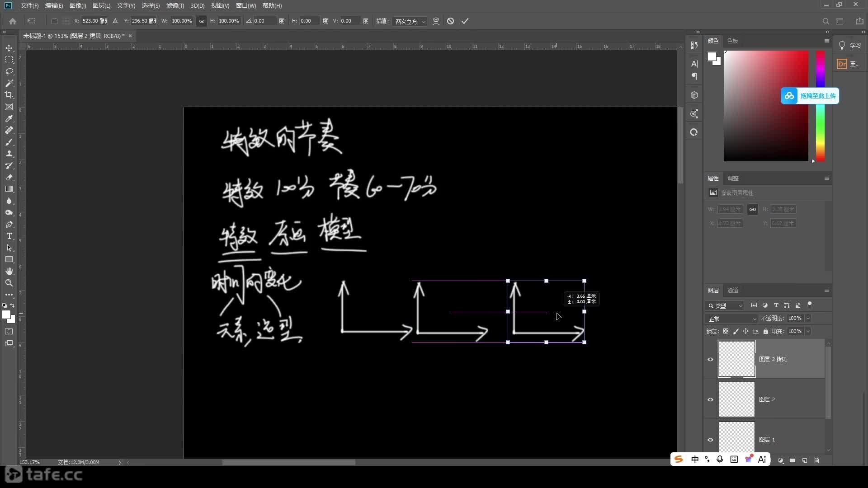Open the 滤镜(T) menu
868x488 pixels.
pos(175,5)
